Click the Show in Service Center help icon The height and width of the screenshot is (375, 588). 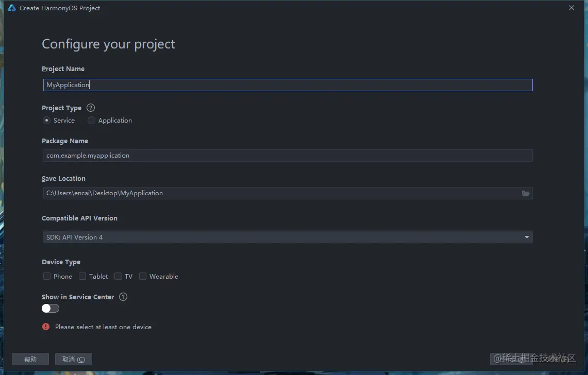[123, 297]
